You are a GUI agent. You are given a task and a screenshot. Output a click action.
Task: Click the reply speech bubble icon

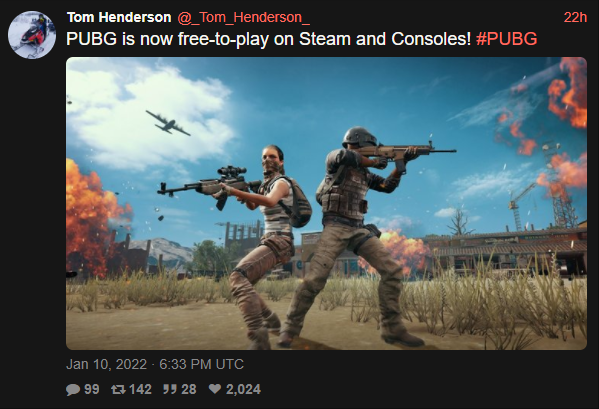click(x=73, y=390)
